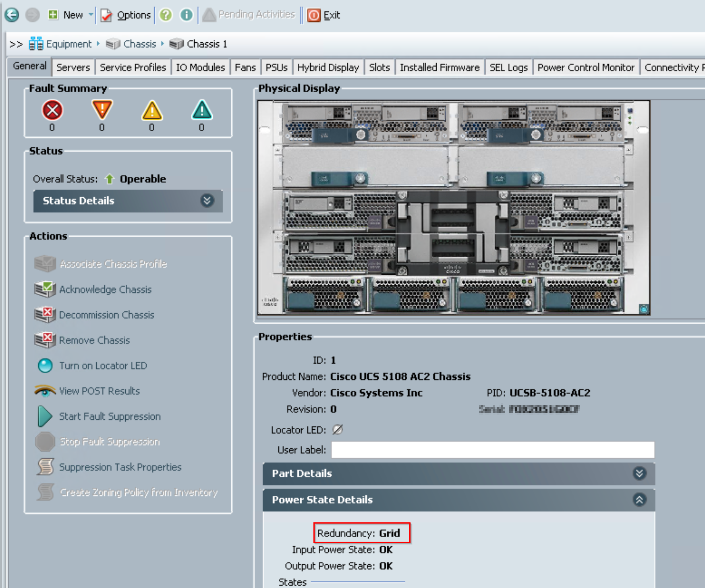The width and height of the screenshot is (705, 588).
Task: Click the Output Power State OK value
Action: (386, 566)
